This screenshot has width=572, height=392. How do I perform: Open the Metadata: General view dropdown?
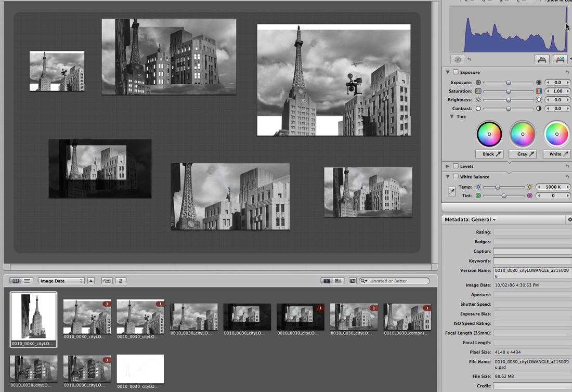(x=470, y=219)
